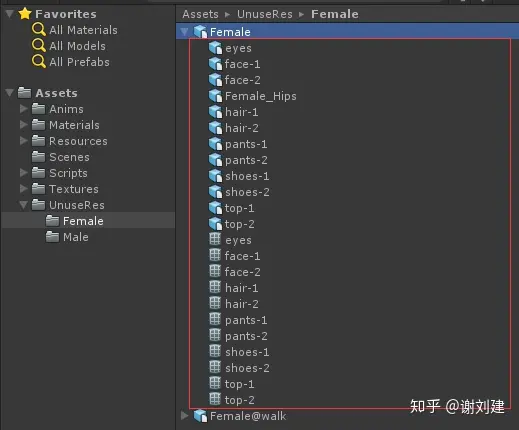
Task: Select the face-2 mesh entry
Action: (x=235, y=272)
